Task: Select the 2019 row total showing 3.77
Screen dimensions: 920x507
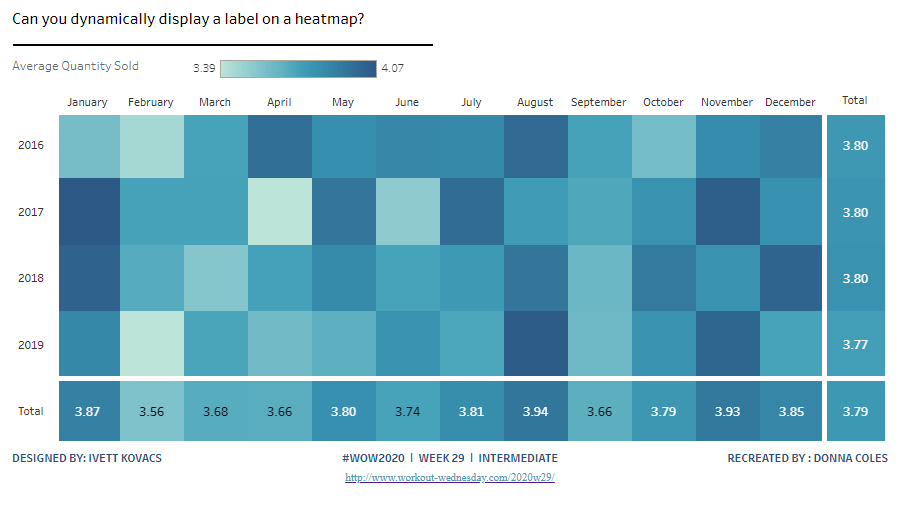Action: (855, 344)
